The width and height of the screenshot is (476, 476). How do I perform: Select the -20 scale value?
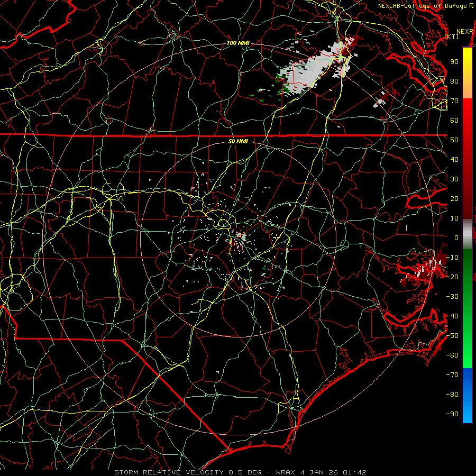click(x=452, y=277)
